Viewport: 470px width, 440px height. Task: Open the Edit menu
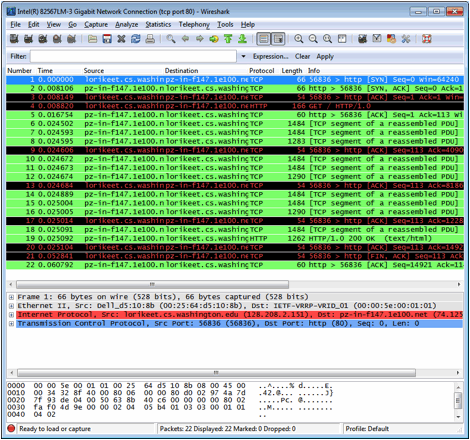click(33, 24)
